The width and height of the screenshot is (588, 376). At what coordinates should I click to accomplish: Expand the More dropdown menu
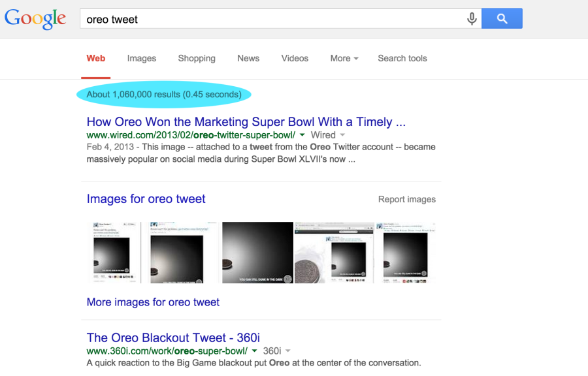click(x=344, y=58)
